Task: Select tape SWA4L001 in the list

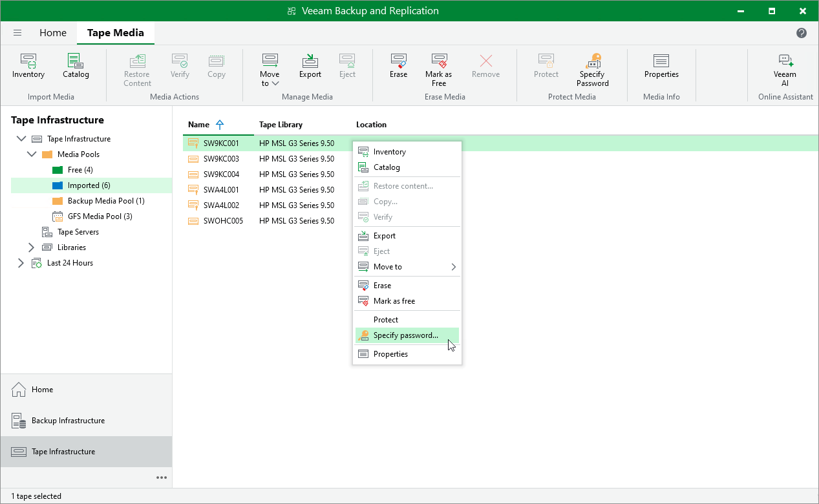Action: click(221, 190)
